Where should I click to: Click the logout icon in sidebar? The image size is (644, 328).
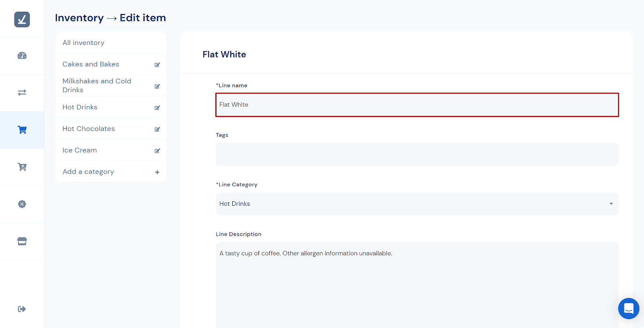pos(22,309)
